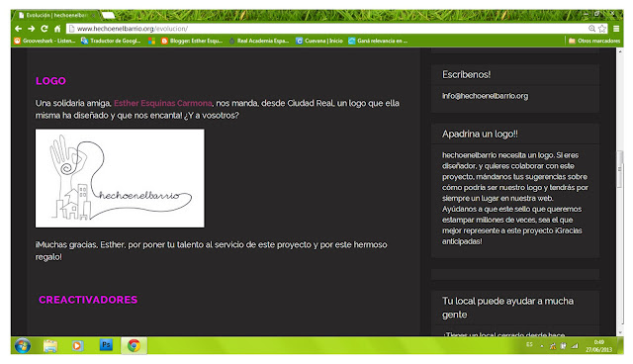Click the LOGO section heading
Viewport: 633px width, 364px height.
coord(50,81)
